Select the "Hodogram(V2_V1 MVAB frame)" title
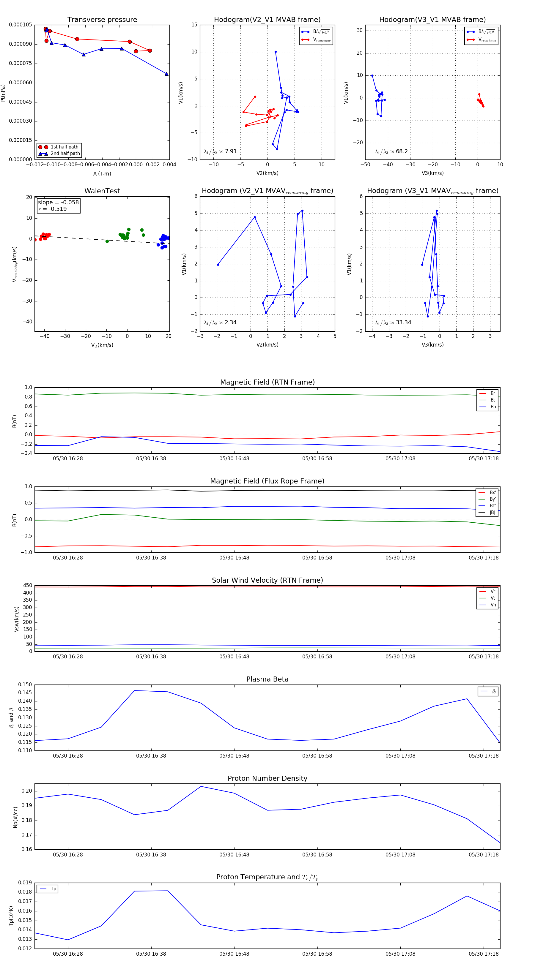Viewport: 535px width, 980px height. [x=267, y=20]
